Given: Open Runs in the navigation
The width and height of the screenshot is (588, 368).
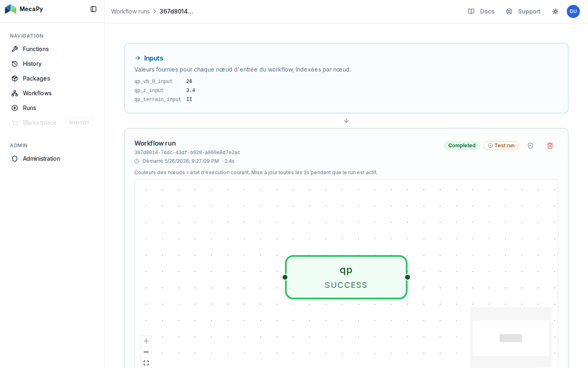Looking at the screenshot, I should 52,108.
